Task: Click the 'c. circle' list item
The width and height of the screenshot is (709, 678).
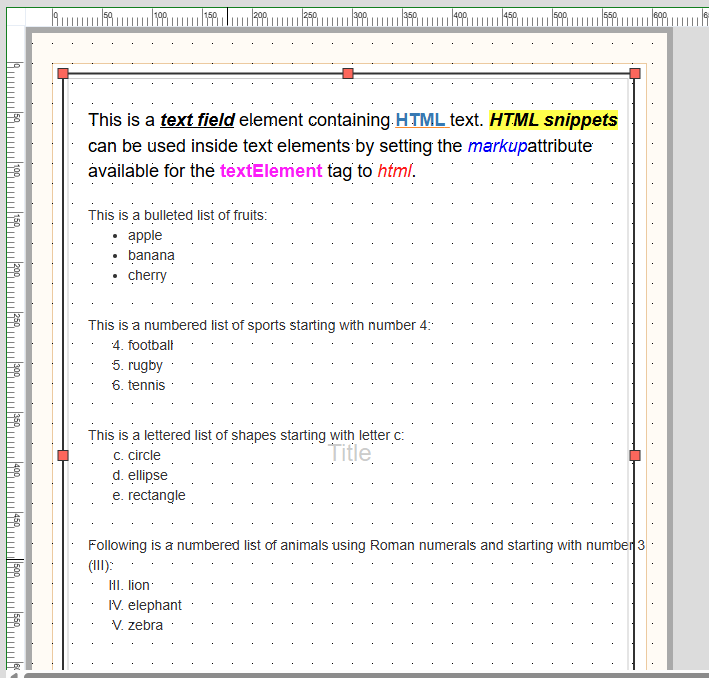Action: [x=137, y=455]
